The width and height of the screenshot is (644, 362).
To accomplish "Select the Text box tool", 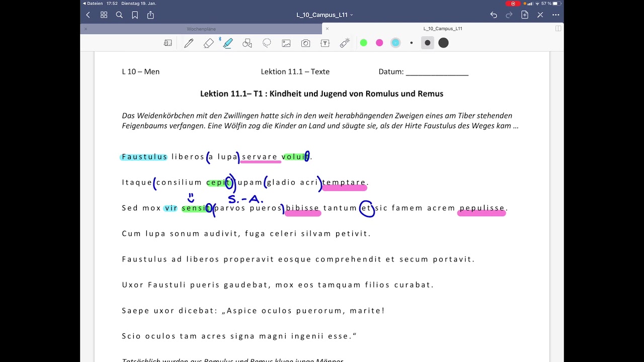I will (325, 43).
